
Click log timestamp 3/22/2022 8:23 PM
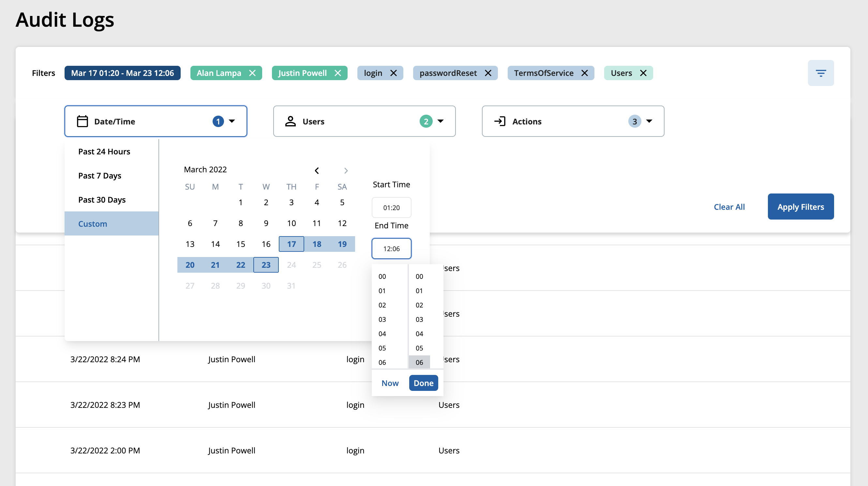pos(105,405)
